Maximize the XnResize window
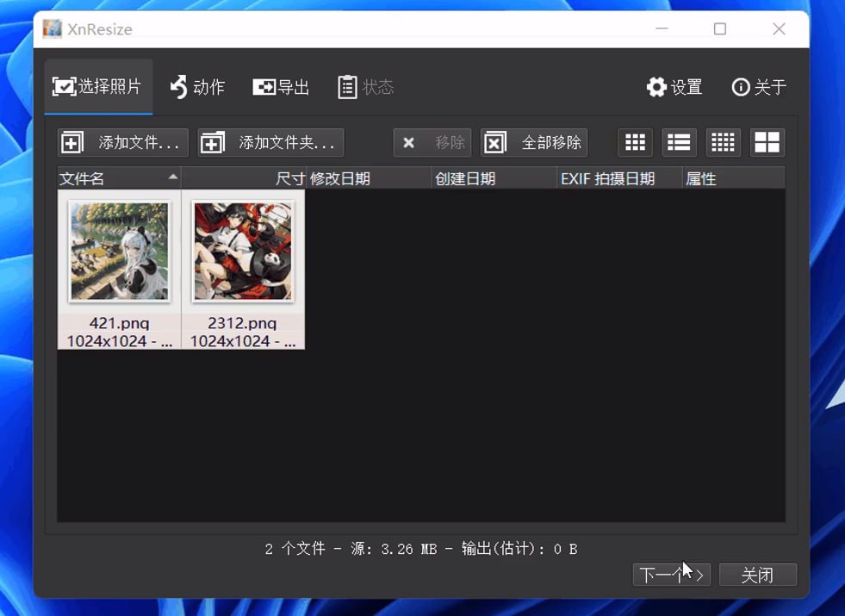This screenshot has width=845, height=616. click(x=720, y=28)
